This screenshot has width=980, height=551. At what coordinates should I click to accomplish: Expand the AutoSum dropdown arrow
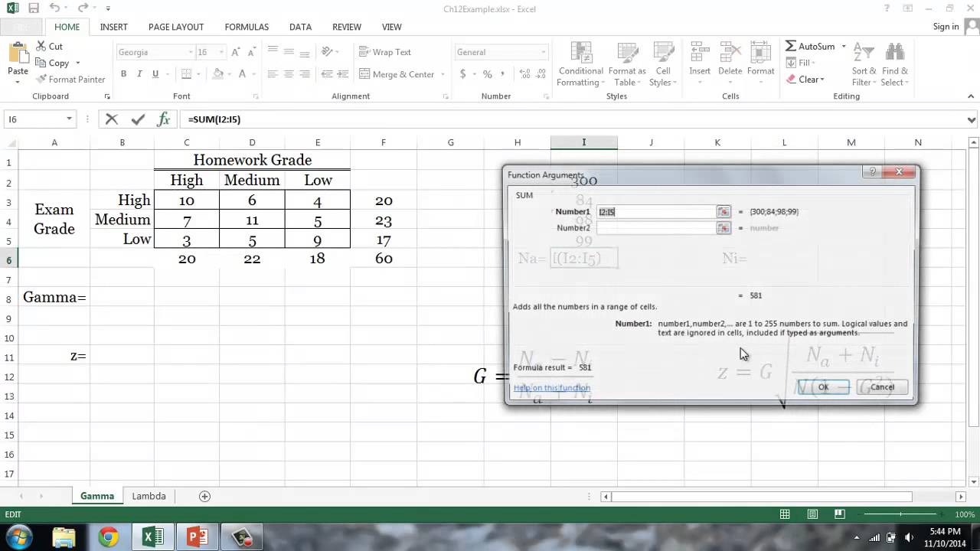(x=844, y=47)
